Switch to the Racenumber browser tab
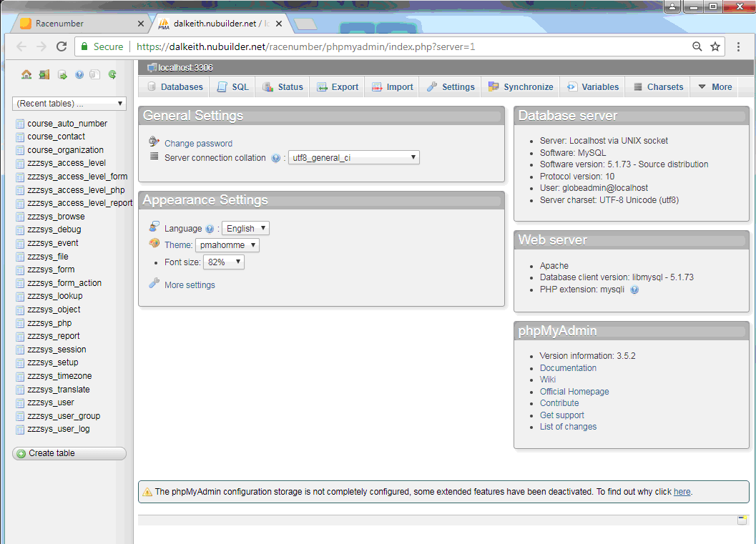Screen dimensions: 756x544 (79, 23)
